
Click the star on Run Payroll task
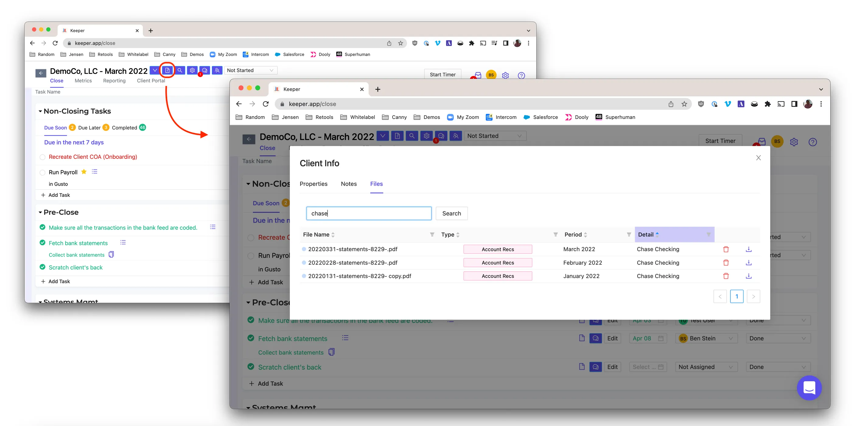84,172
